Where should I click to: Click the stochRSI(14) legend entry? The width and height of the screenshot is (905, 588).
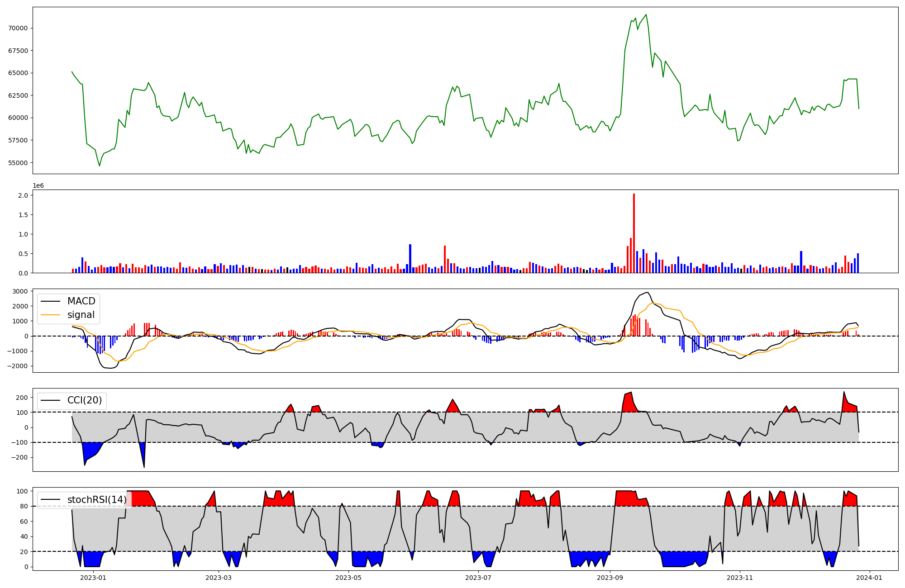(96, 500)
